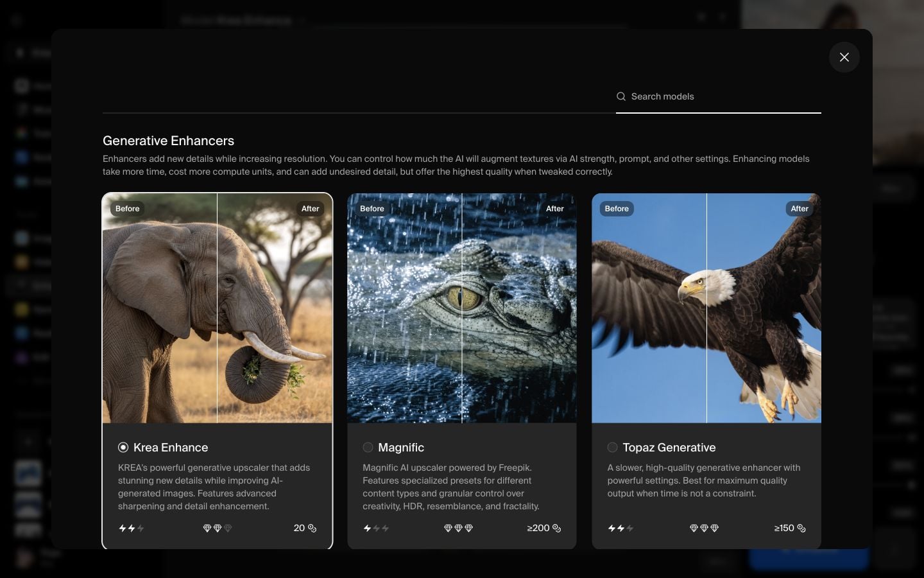The width and height of the screenshot is (924, 578).
Task: Select the Krea Enhance radio button
Action: point(123,448)
